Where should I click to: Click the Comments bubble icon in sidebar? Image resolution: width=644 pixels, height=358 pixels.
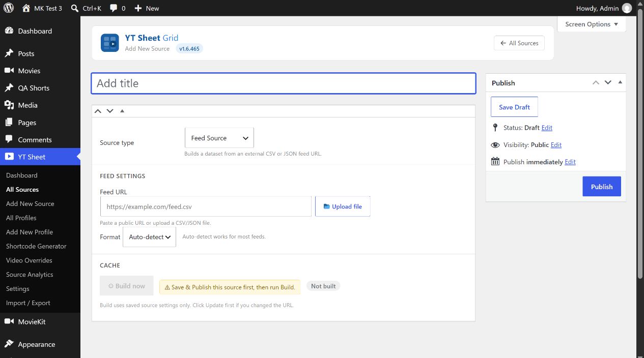(x=9, y=140)
